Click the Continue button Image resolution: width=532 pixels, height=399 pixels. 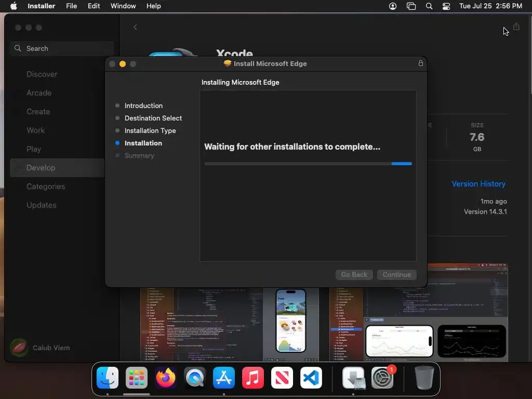click(396, 274)
